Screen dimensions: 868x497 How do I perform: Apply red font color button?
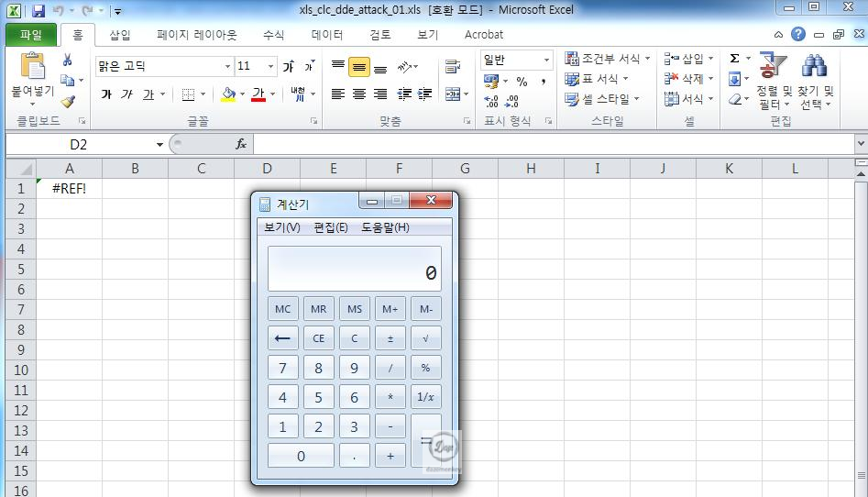pyautogui.click(x=258, y=94)
